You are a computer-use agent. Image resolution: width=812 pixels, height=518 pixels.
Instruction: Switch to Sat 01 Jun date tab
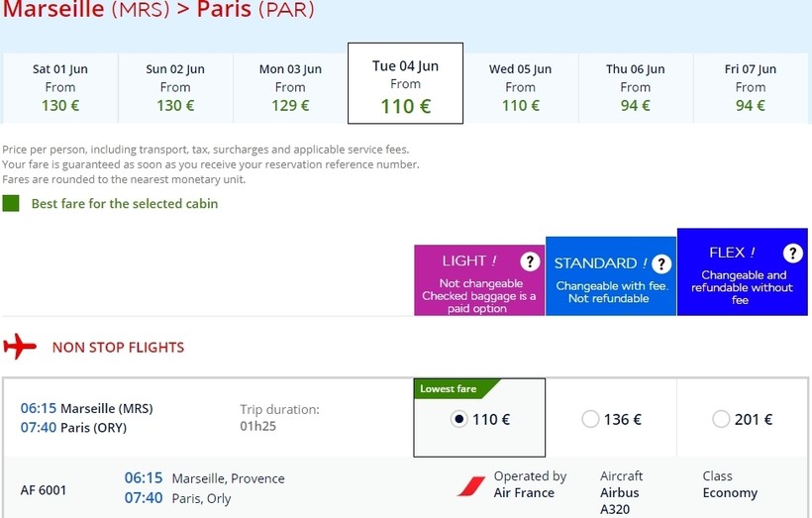(59, 87)
